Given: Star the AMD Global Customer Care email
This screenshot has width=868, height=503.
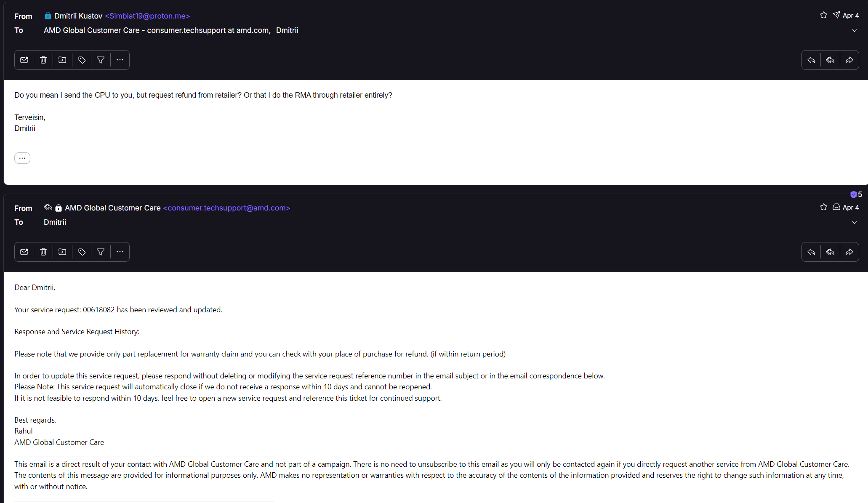Looking at the screenshot, I should point(824,207).
